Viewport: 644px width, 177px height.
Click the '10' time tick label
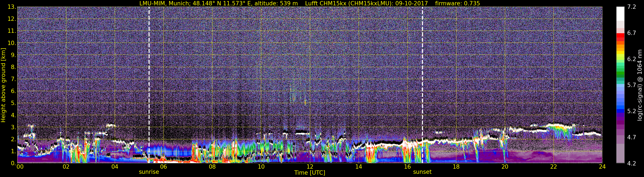click(261, 167)
